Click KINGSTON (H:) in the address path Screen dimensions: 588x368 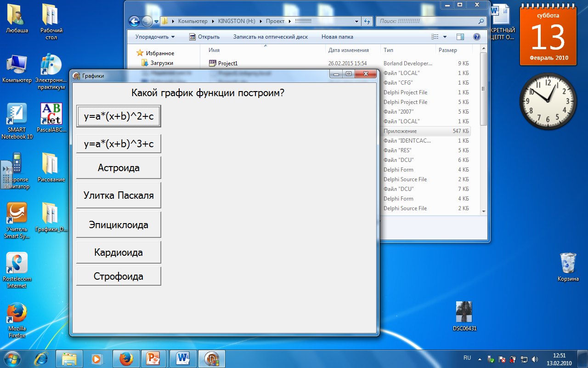coord(237,21)
